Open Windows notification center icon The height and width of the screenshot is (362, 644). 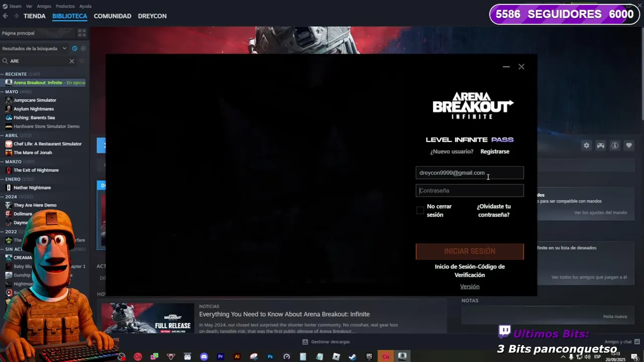click(635, 357)
